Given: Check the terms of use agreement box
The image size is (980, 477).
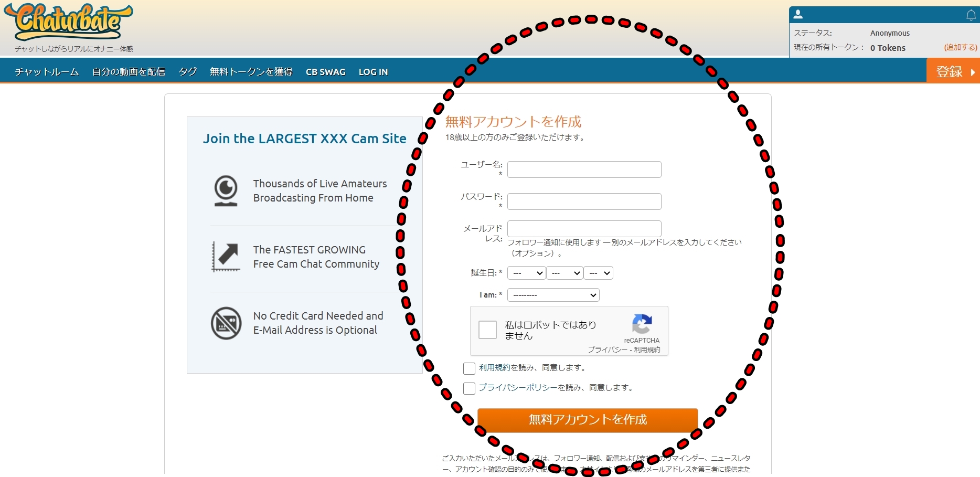Looking at the screenshot, I should pos(469,368).
